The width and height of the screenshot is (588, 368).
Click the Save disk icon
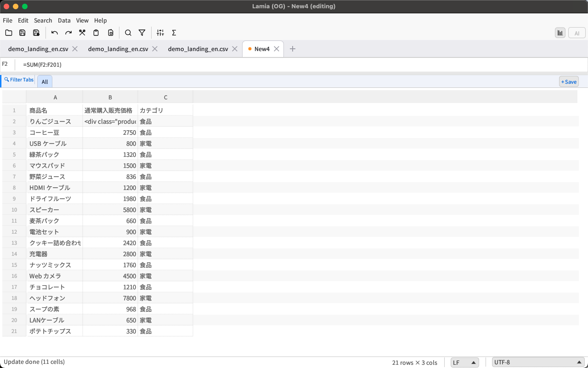[23, 33]
